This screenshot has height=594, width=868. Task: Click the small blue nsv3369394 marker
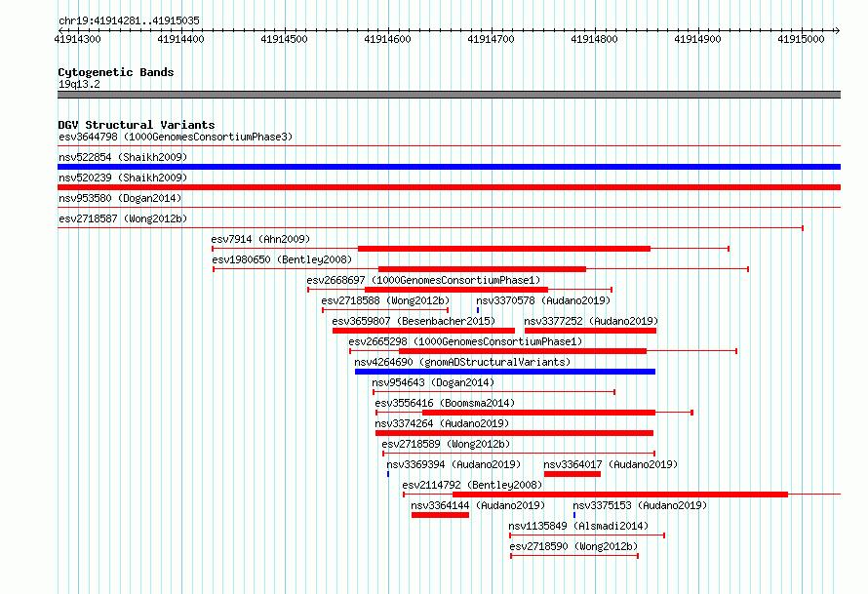point(388,474)
